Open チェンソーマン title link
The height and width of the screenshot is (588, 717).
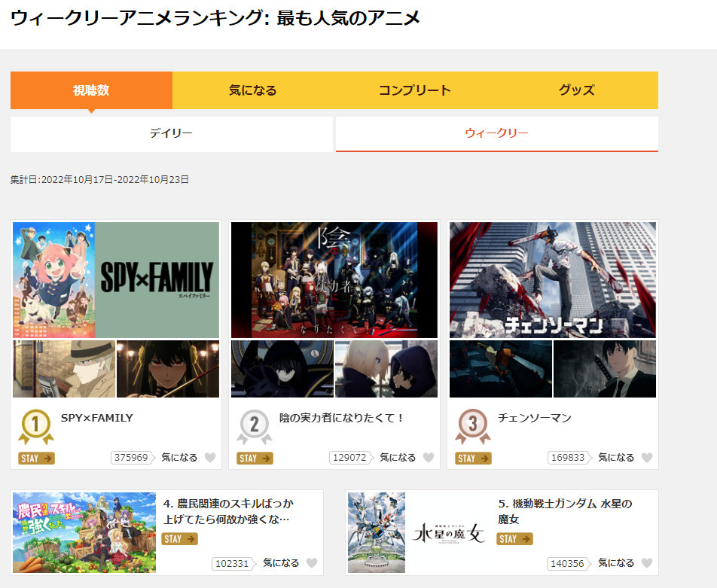pos(535,418)
